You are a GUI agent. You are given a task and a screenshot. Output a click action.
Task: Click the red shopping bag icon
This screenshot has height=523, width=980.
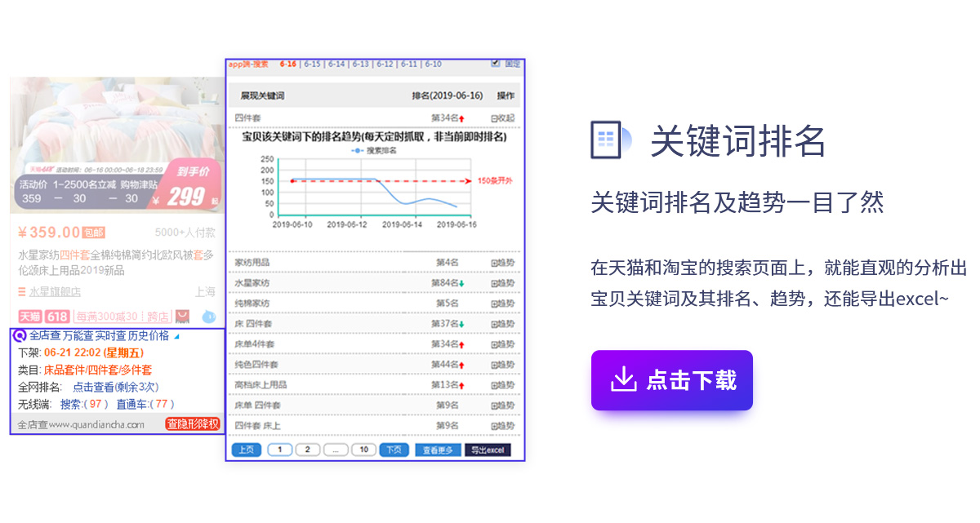coord(183,317)
